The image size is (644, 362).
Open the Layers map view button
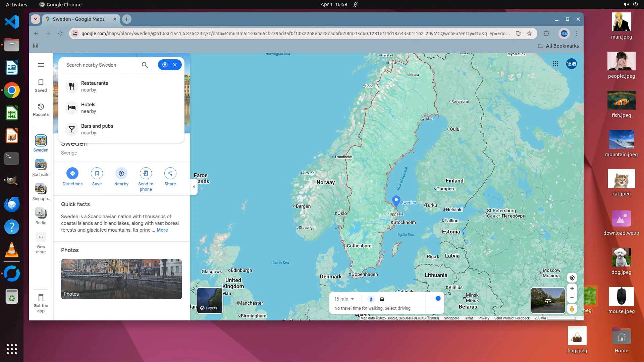click(x=210, y=300)
